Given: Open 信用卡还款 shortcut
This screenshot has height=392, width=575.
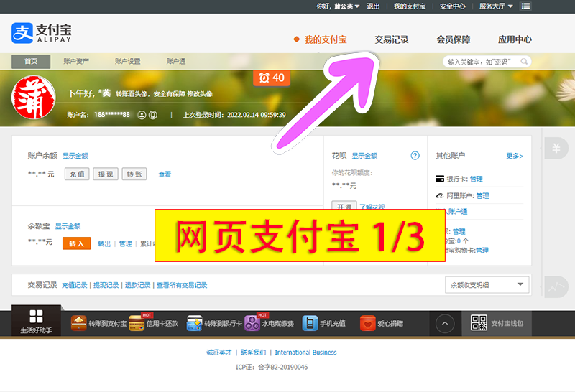Looking at the screenshot, I should point(154,324).
